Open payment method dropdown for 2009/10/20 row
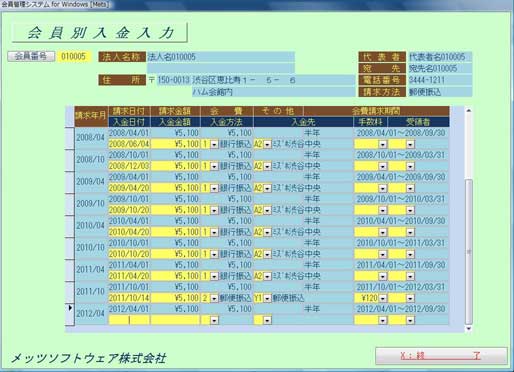Viewport: 514px width, 372px height. pyautogui.click(x=214, y=210)
